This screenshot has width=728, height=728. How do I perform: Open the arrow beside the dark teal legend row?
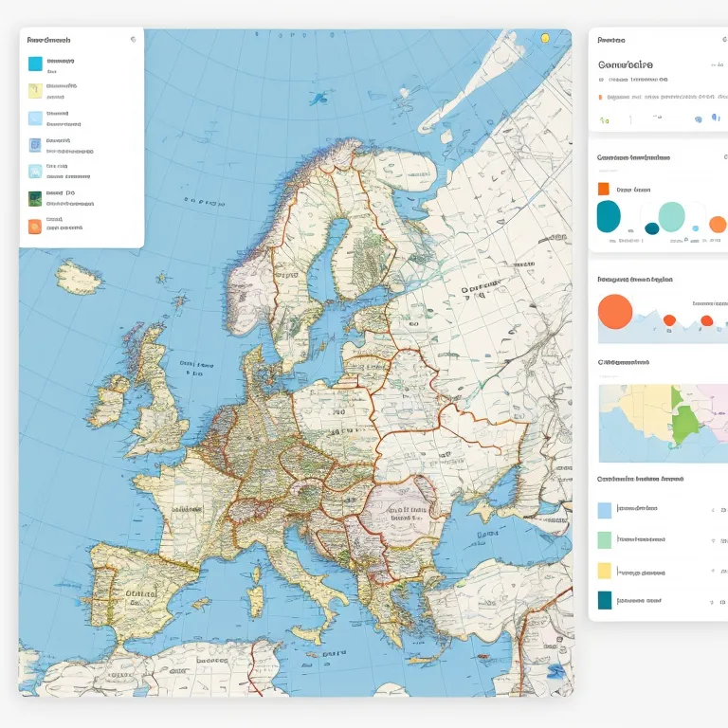(x=712, y=601)
